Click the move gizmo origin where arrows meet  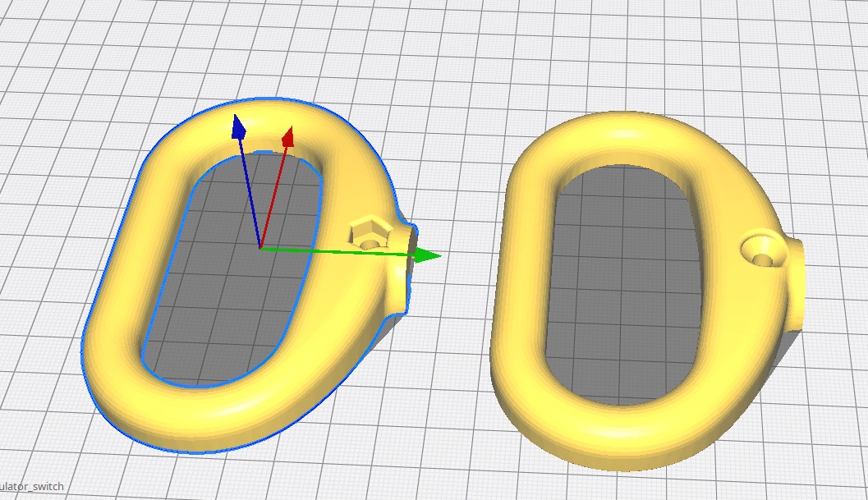260,246
